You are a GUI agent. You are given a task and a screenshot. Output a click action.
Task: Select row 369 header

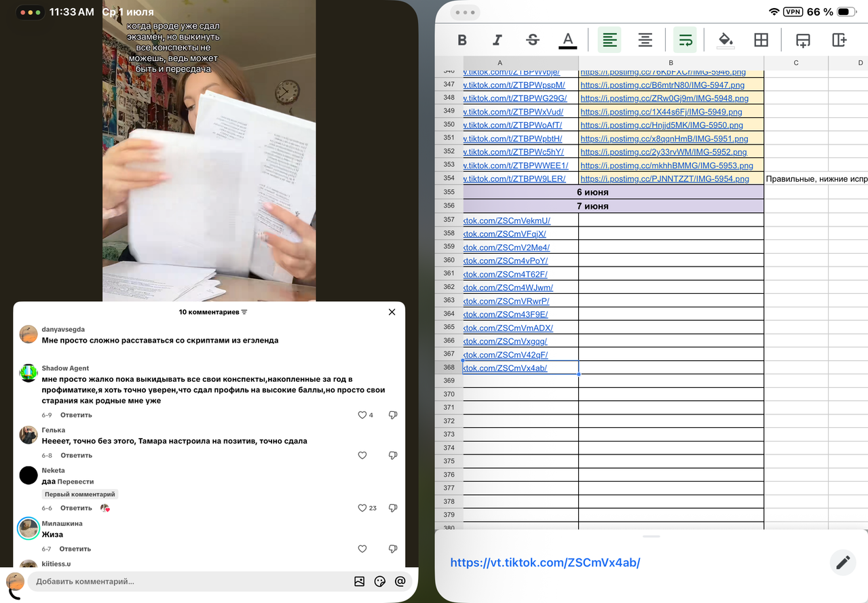point(449,381)
